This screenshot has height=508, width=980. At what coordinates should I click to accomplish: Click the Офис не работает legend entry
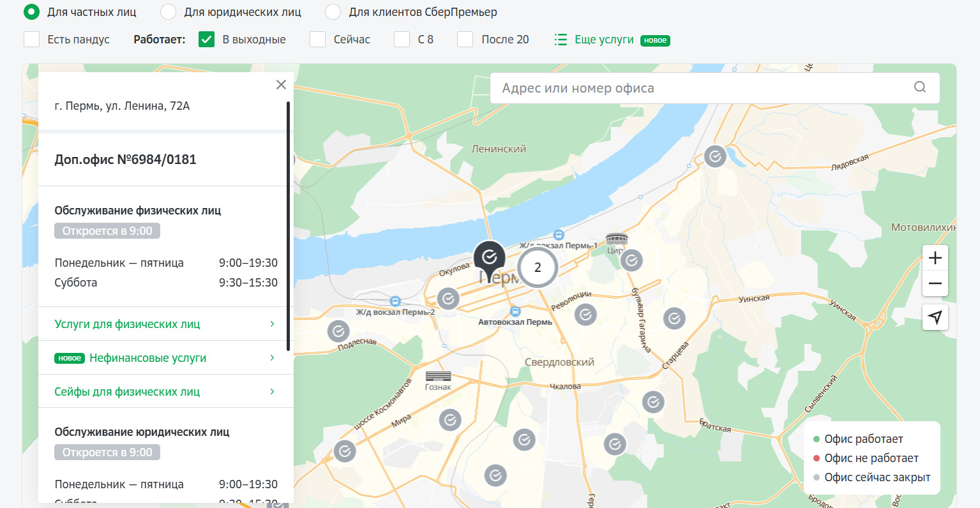pyautogui.click(x=866, y=458)
